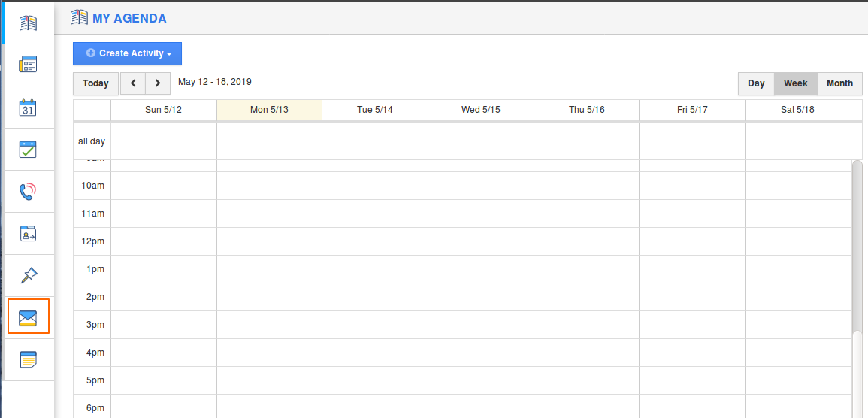This screenshot has height=418, width=868.
Task: Open the pushpin sidebar icon
Action: pyautogui.click(x=28, y=275)
